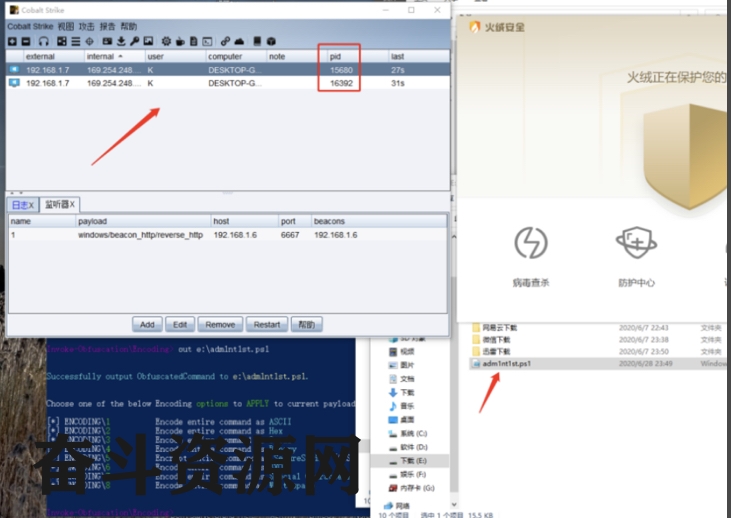This screenshot has height=518, width=731.
Task: Switch to the 日志 tab
Action: point(22,204)
